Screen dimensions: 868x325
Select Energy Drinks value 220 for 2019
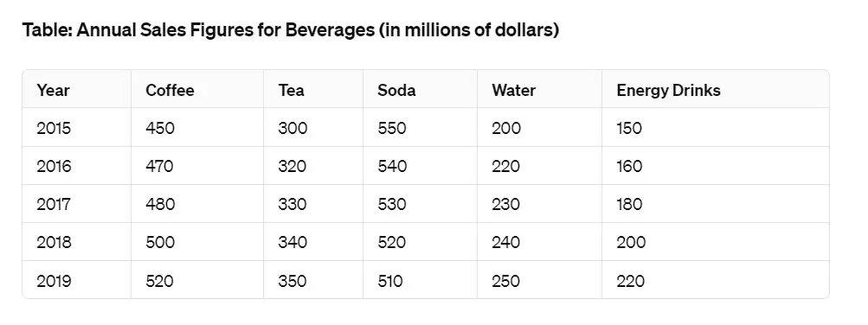[631, 281]
